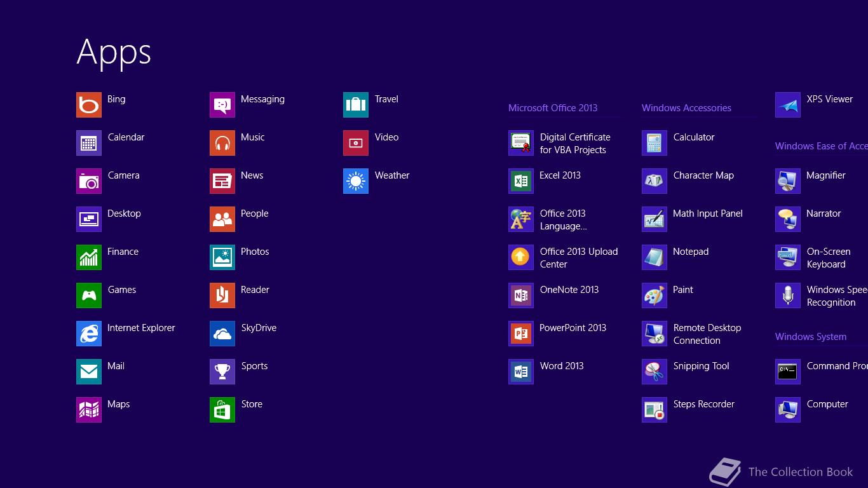Launch the Maps app icon

(x=89, y=410)
